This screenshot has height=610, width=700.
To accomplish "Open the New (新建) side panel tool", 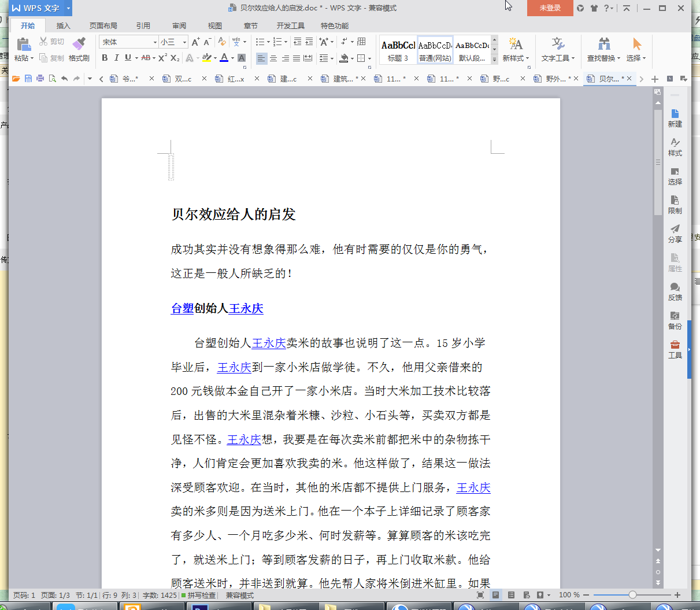I will [x=675, y=118].
